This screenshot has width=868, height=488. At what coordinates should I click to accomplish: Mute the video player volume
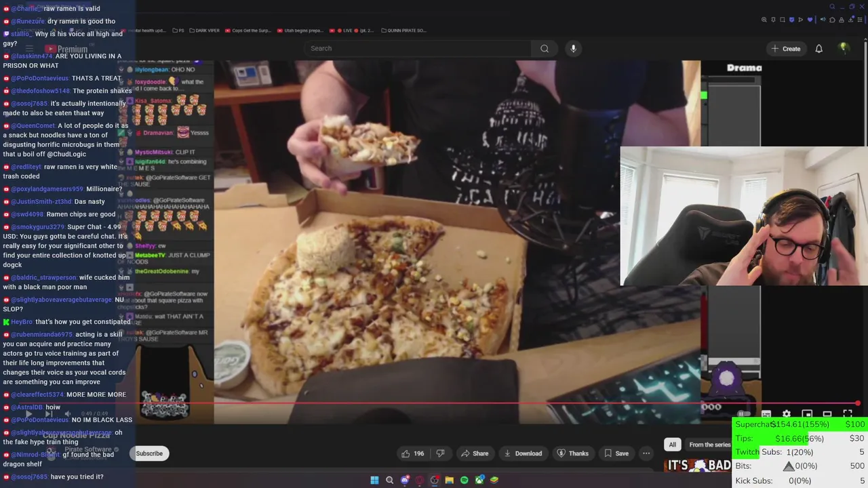pyautogui.click(x=67, y=413)
